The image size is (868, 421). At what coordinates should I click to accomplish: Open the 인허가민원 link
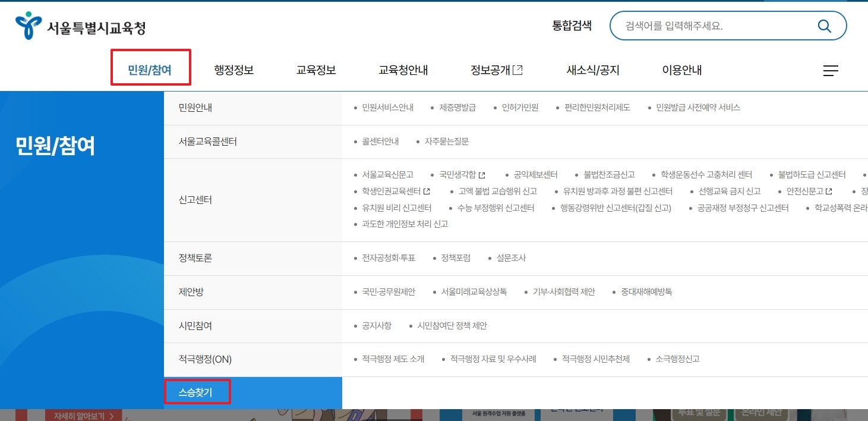(x=520, y=108)
